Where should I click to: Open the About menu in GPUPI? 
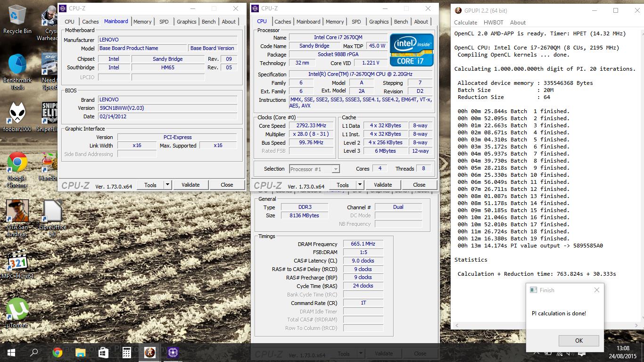518,22
